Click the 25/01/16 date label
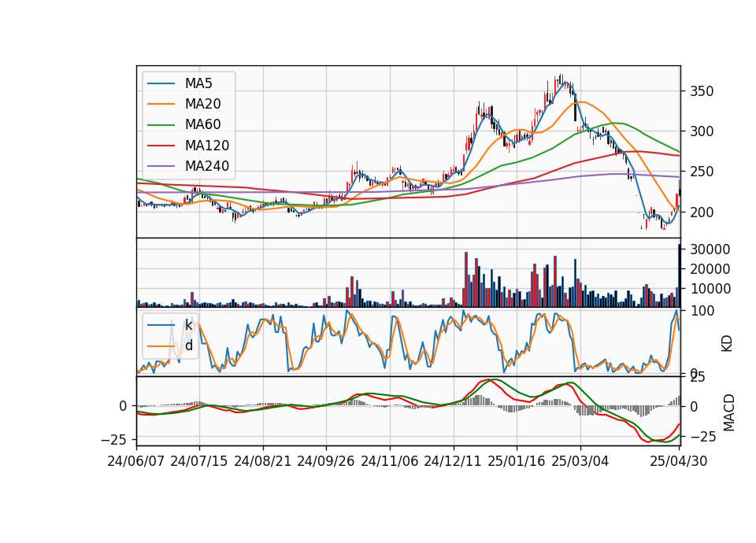Screen dimensions: 756x543 pyautogui.click(x=517, y=461)
